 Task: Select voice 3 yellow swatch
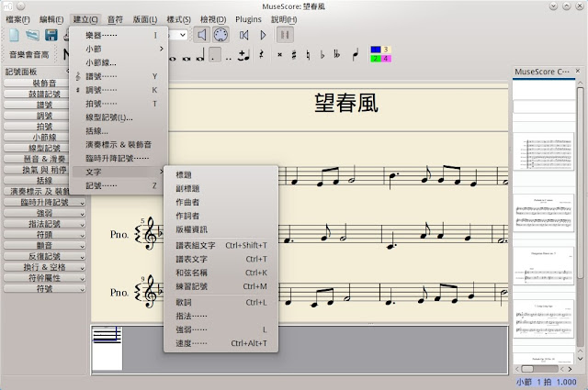pyautogui.click(x=386, y=50)
